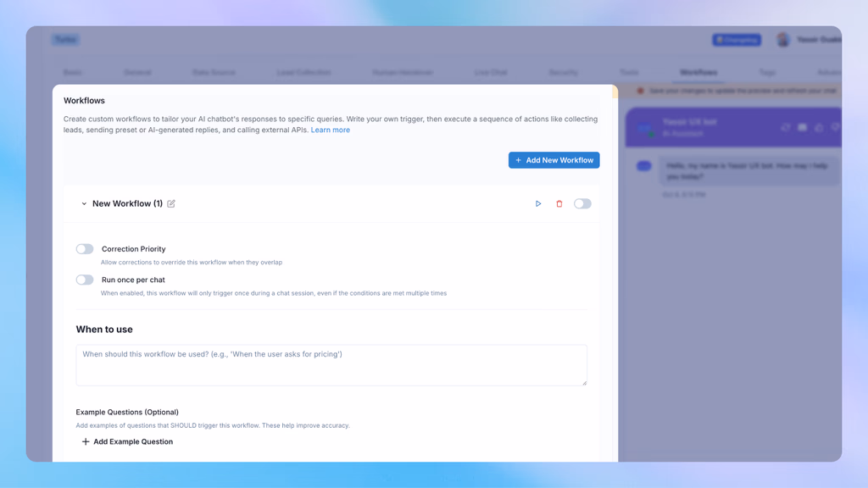Click the edit pencil next to New Workflow (1)
The height and width of the screenshot is (488, 868).
tap(172, 203)
